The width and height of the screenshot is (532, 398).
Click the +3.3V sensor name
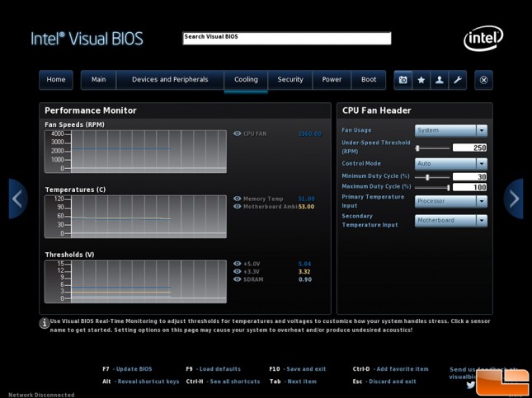coord(252,272)
